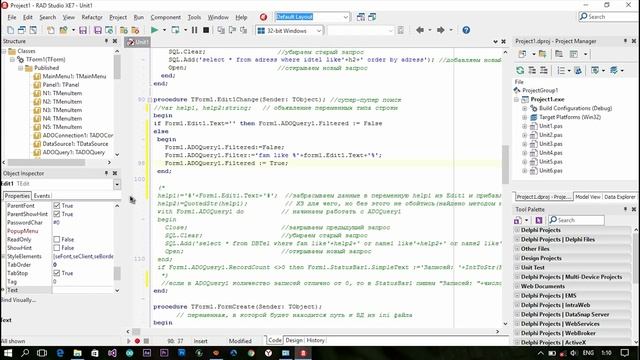Open the run button dropdown arrow
640x360 pixels.
tap(164, 30)
